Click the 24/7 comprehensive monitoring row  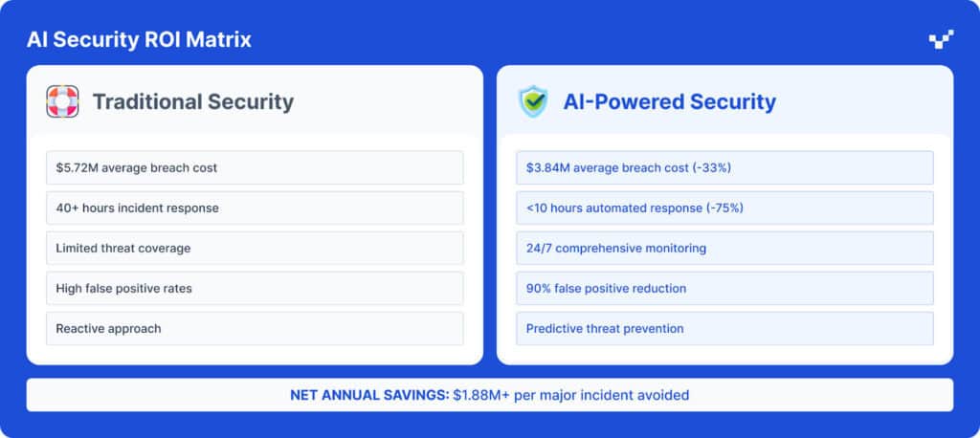724,248
